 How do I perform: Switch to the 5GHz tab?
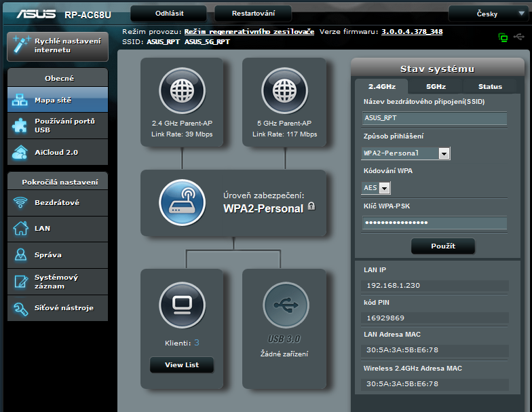(436, 86)
